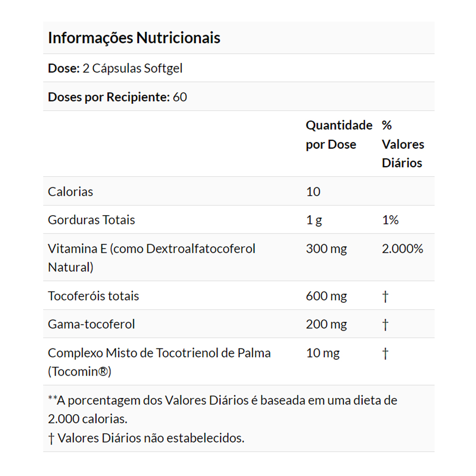Select Complexo Misto de Tocotrienol label

pos(159,362)
